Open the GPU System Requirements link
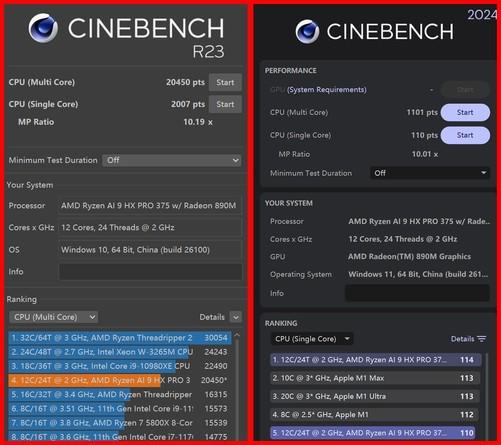Screen dimensions: 501x445 tap(326, 90)
